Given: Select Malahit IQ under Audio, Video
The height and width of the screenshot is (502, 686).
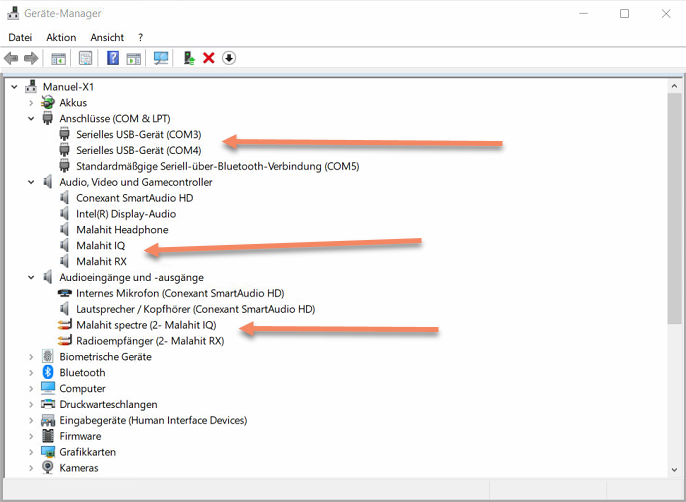Looking at the screenshot, I should tap(101, 246).
